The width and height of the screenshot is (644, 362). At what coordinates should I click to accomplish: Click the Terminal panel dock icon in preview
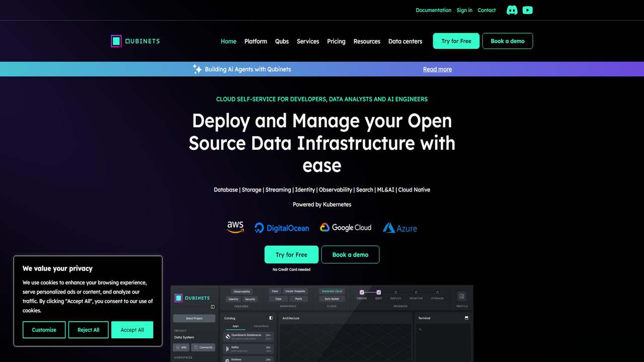[466, 318]
